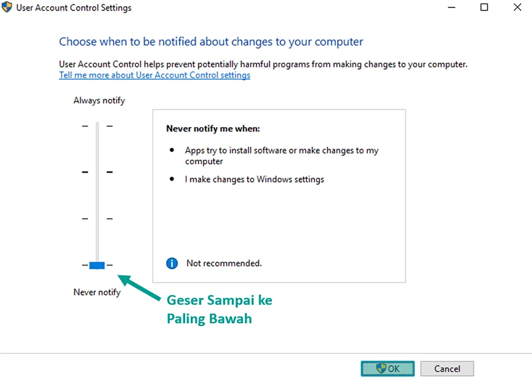This screenshot has width=532, height=392.
Task: Click the 'Never notify me when:' heading
Action: coord(213,129)
